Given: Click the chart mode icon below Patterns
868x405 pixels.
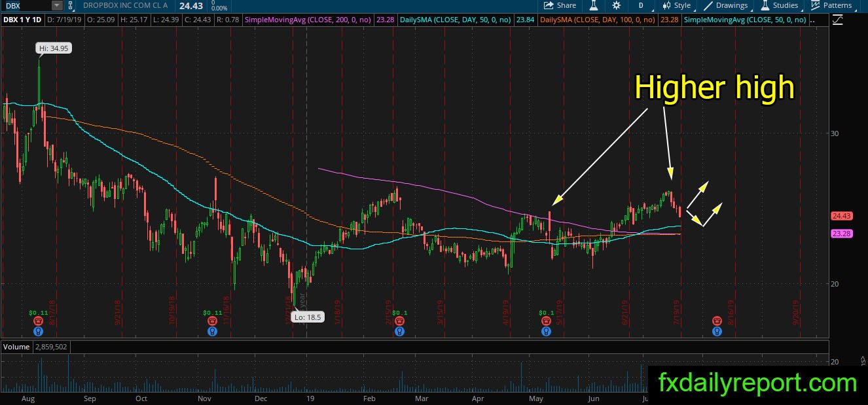Looking at the screenshot, I should coord(838,20).
